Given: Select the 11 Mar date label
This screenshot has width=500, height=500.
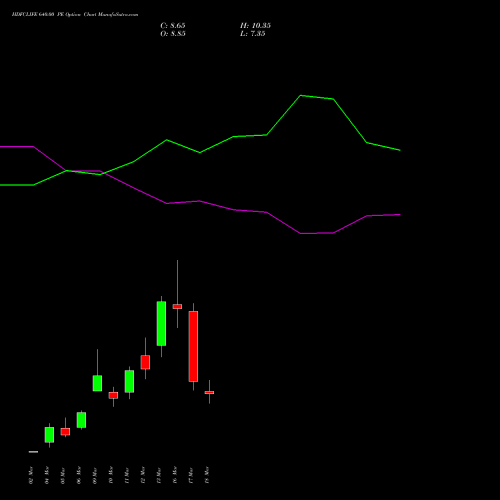Looking at the screenshot, I should click(x=127, y=475).
